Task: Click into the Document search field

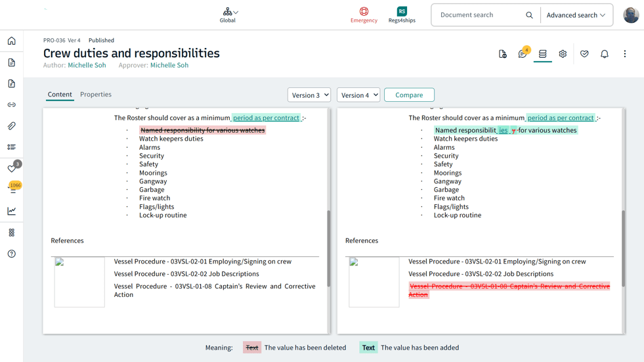Action: (x=481, y=15)
